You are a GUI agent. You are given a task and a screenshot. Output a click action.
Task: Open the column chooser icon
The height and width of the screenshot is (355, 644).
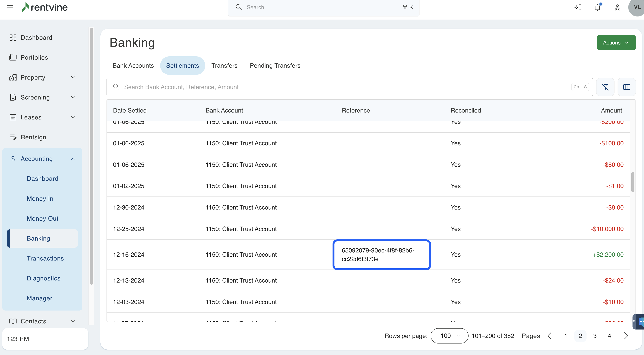click(627, 87)
